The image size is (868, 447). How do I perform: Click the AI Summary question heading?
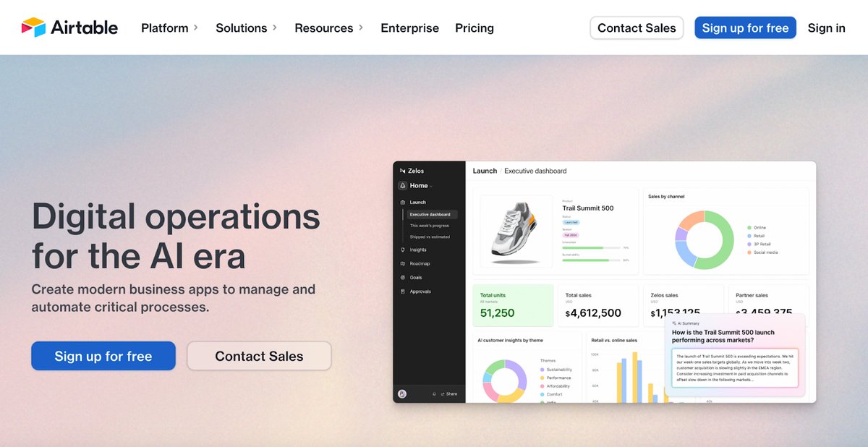pyautogui.click(x=723, y=336)
